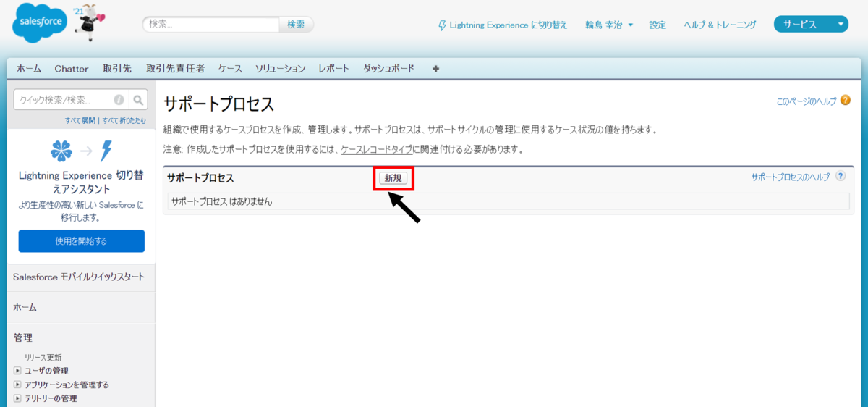Click ホーム in the setup sidebar
This screenshot has width=868, height=407.
(25, 307)
